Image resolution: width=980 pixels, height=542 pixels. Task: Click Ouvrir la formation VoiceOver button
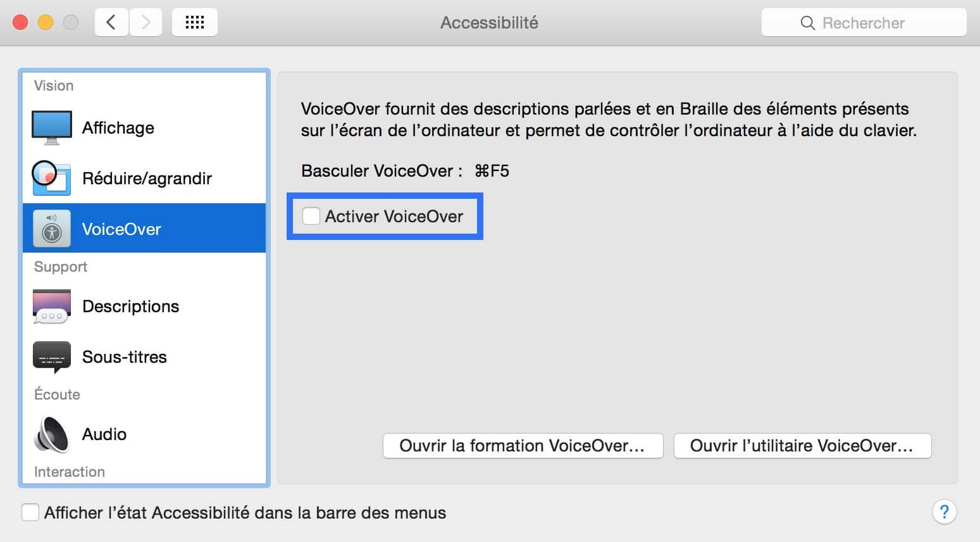point(523,446)
